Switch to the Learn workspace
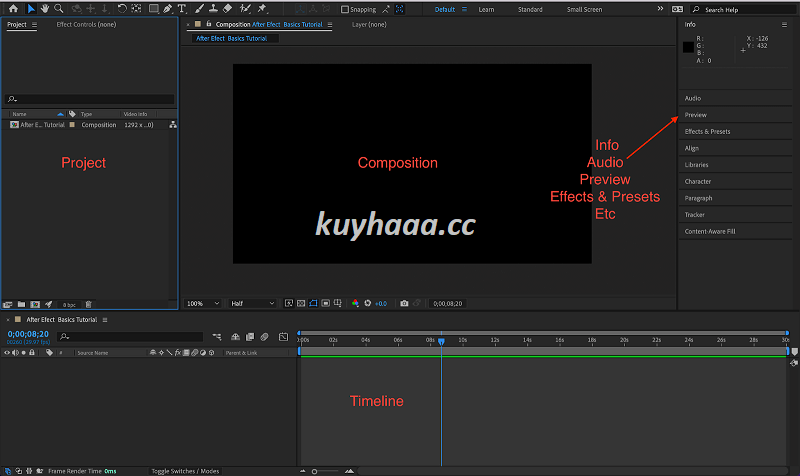Image resolution: width=800 pixels, height=476 pixels. tap(486, 9)
